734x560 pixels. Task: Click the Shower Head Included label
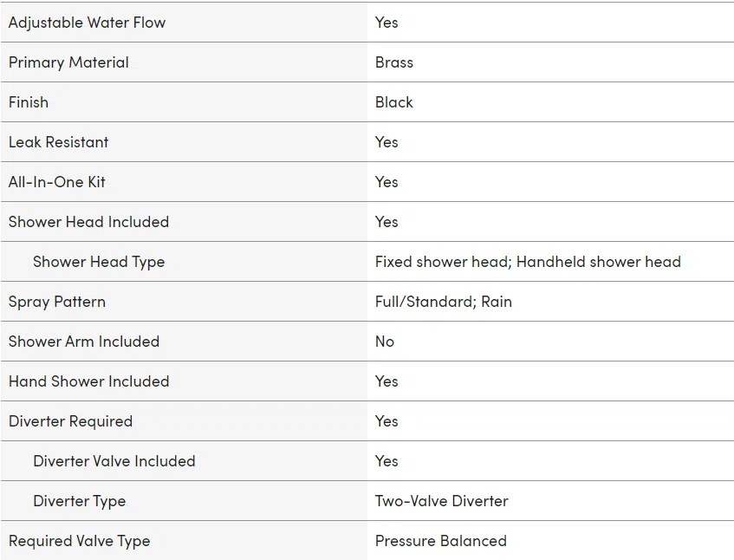tap(89, 221)
